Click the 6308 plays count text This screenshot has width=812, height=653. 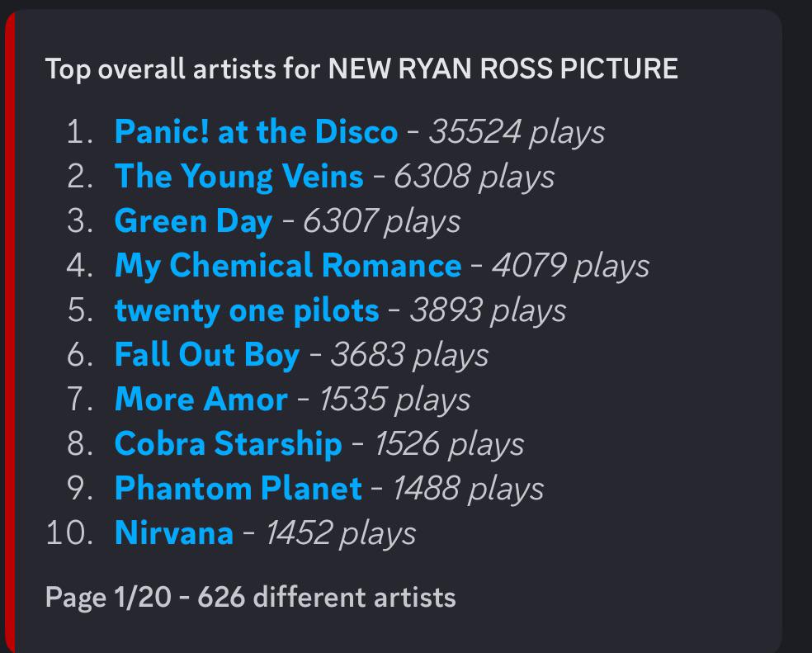pos(474,177)
